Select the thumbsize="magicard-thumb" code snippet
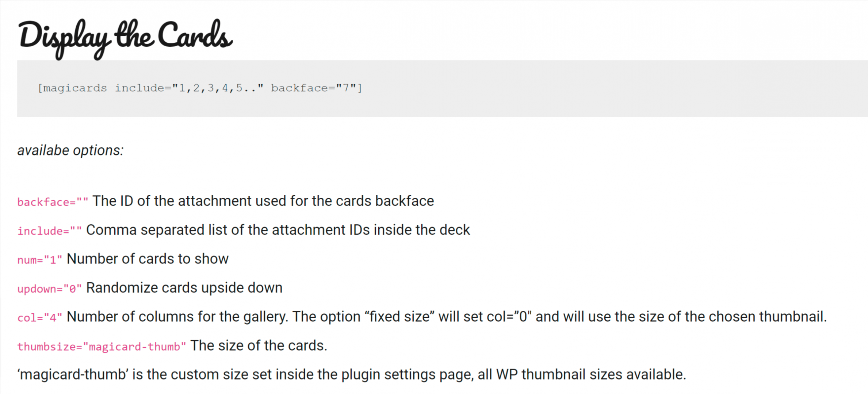Viewport: 868px width, 394px height. coord(102,346)
